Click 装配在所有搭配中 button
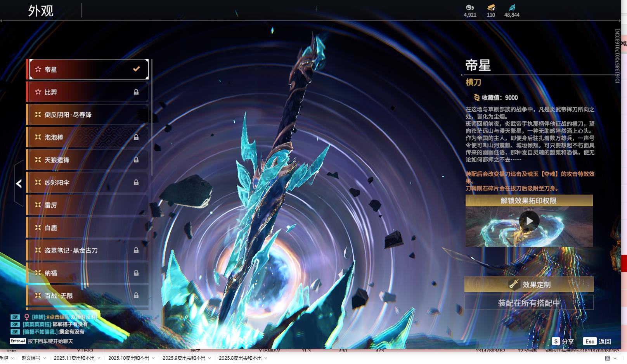Viewport: 627px width, 364px height. coord(529,303)
